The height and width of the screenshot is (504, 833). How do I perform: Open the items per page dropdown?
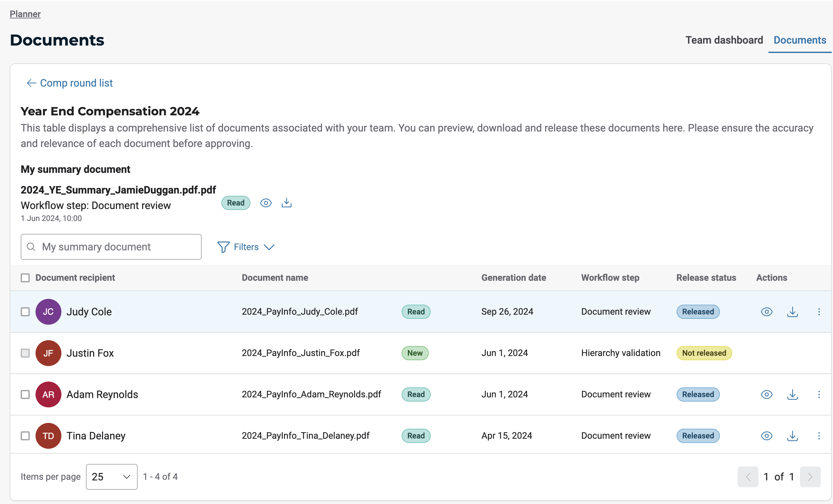tap(111, 477)
